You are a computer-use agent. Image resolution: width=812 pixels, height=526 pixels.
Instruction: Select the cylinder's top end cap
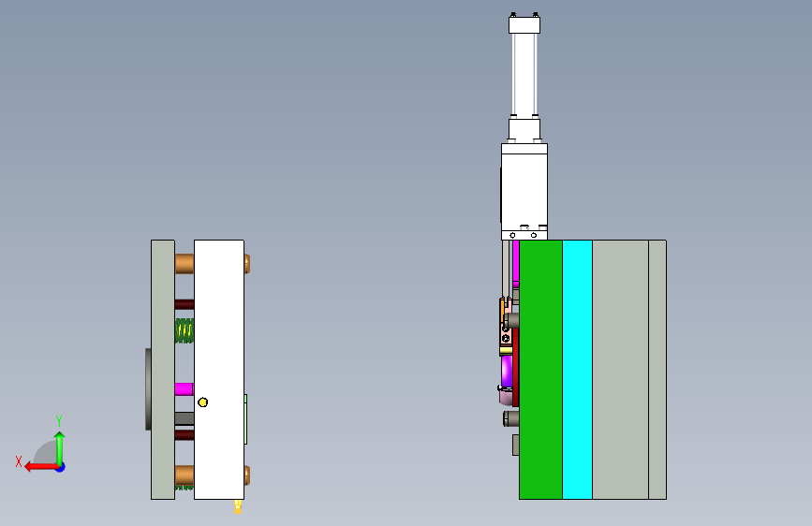click(x=524, y=25)
